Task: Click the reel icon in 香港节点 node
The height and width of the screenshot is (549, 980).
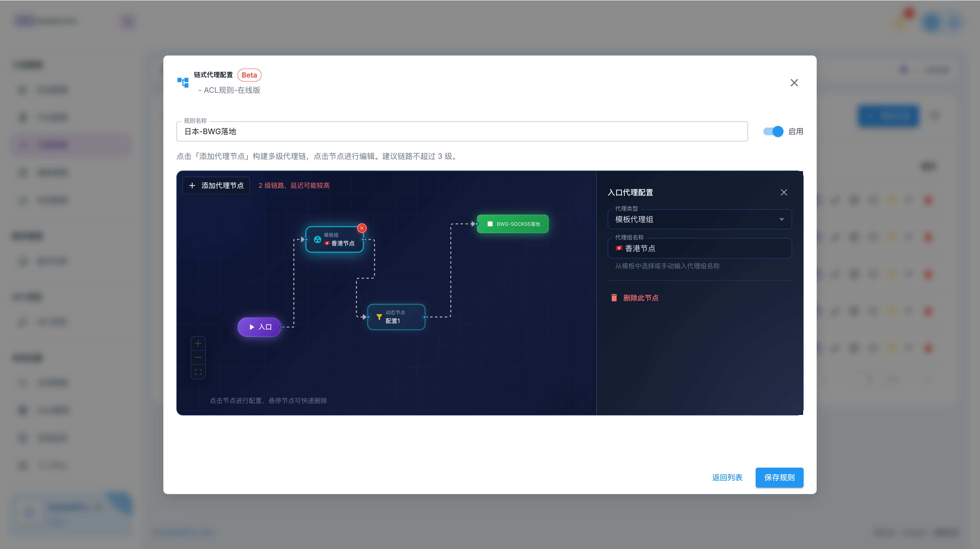Action: tap(317, 239)
